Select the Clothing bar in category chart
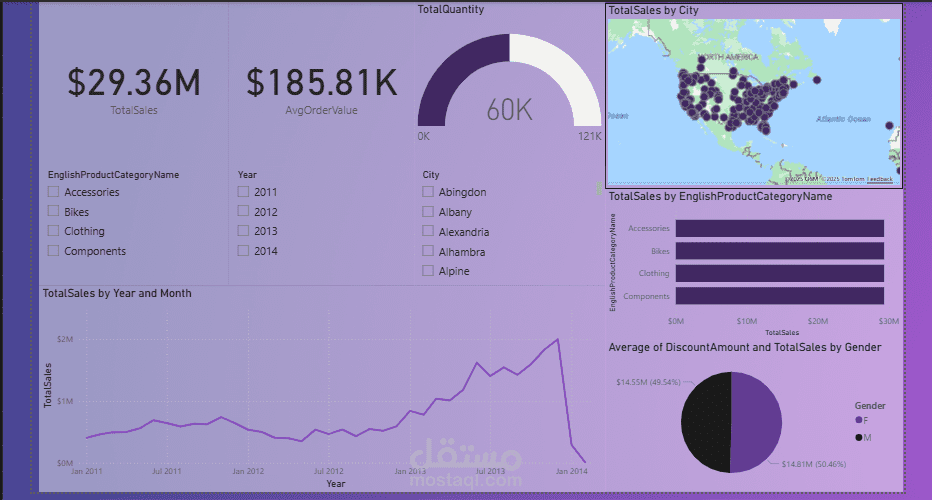This screenshot has width=932, height=500. [780, 273]
